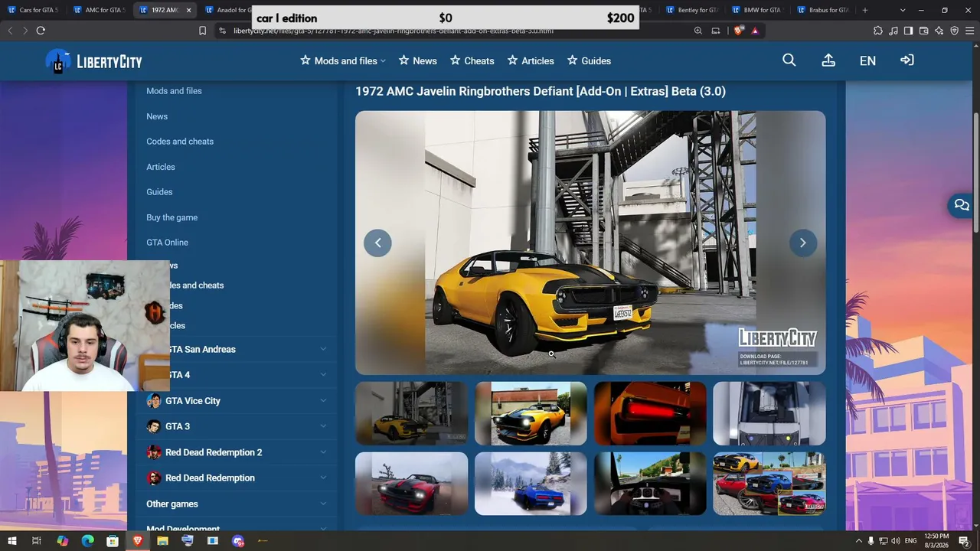Expand the Red Dead Redemption 2 chevron
980x551 pixels.
pos(323,452)
